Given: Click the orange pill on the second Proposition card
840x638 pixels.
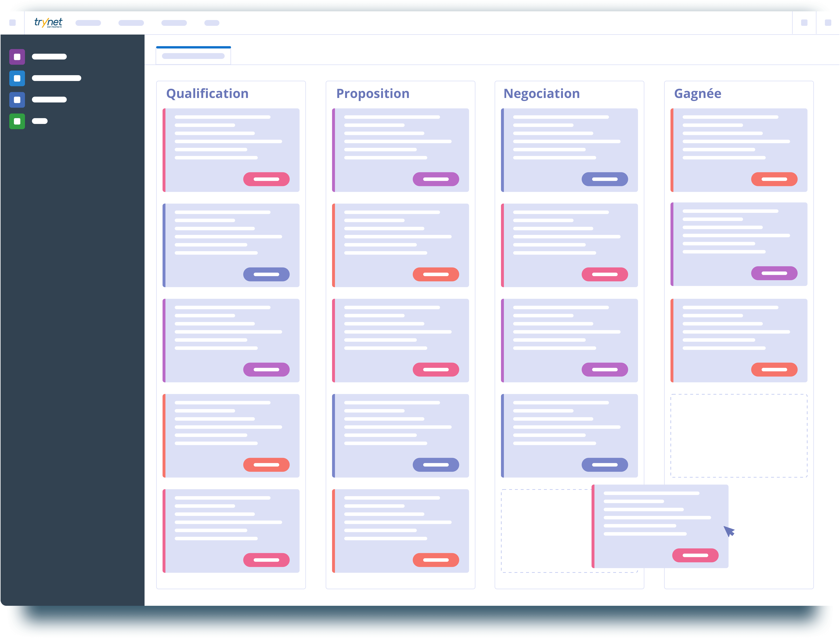Looking at the screenshot, I should [436, 274].
